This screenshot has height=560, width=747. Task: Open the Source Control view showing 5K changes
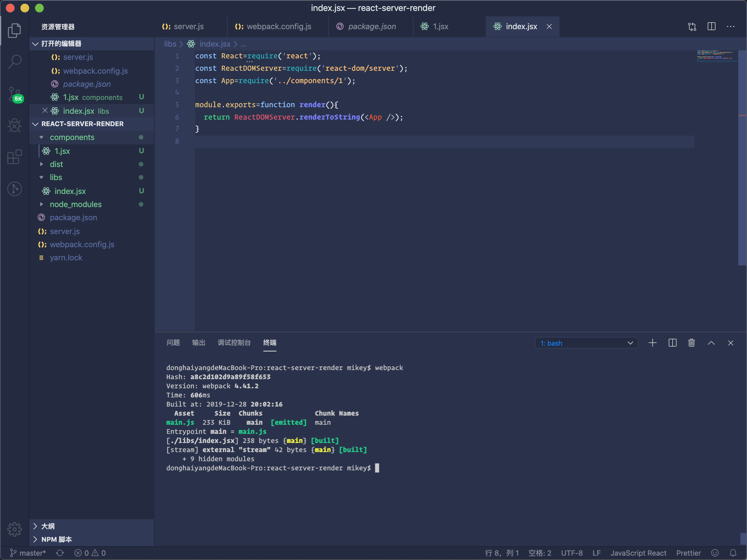pyautogui.click(x=15, y=94)
